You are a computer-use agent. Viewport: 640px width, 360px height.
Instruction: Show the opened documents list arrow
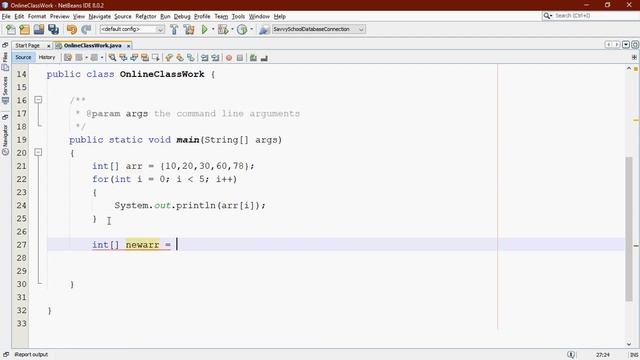click(x=626, y=44)
